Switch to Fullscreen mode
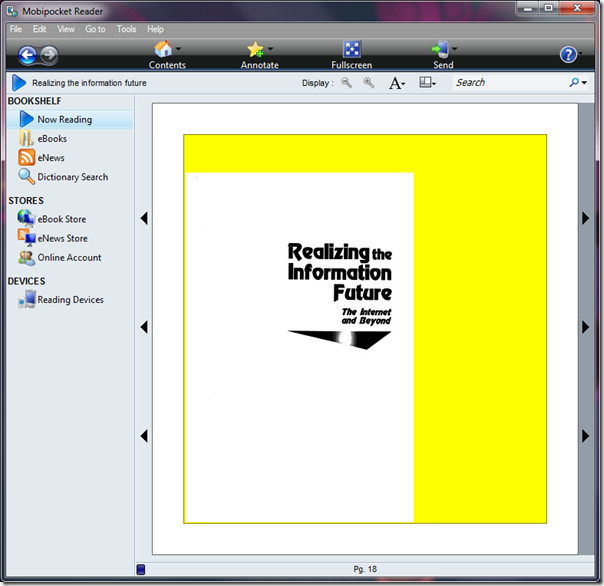The image size is (604, 586). pyautogui.click(x=351, y=49)
